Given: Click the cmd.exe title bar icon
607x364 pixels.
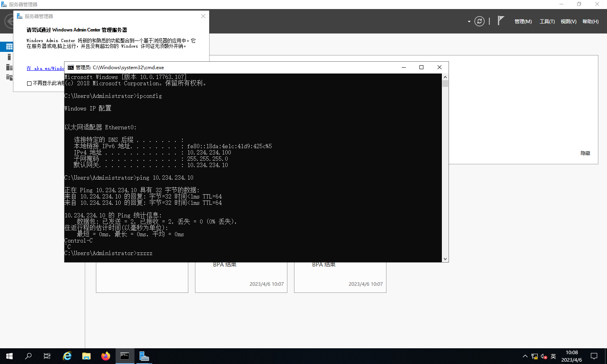Looking at the screenshot, I should click(x=71, y=68).
